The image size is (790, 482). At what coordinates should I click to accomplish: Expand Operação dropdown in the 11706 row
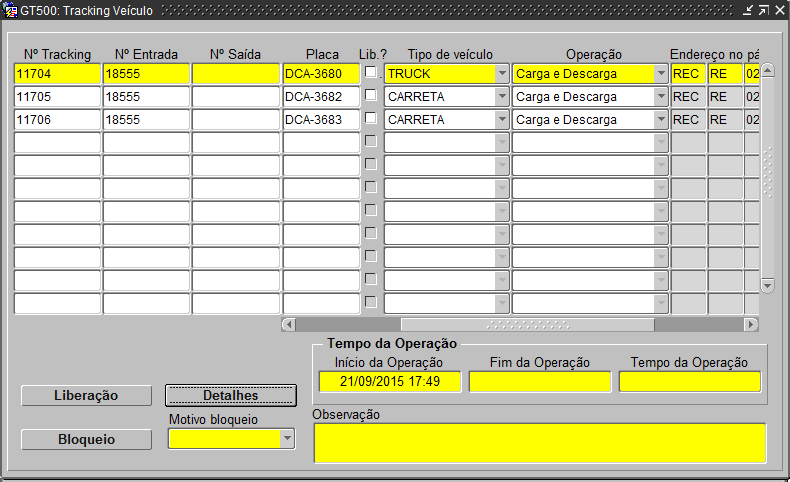661,120
